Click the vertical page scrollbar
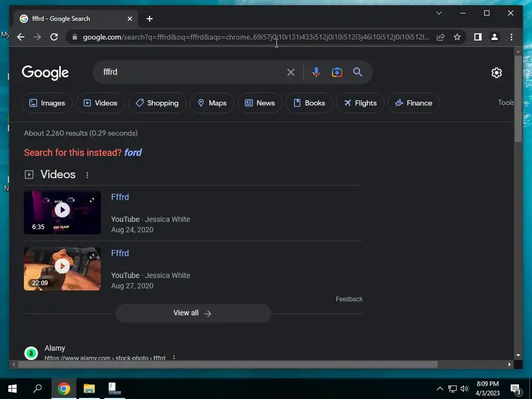 tap(518, 98)
